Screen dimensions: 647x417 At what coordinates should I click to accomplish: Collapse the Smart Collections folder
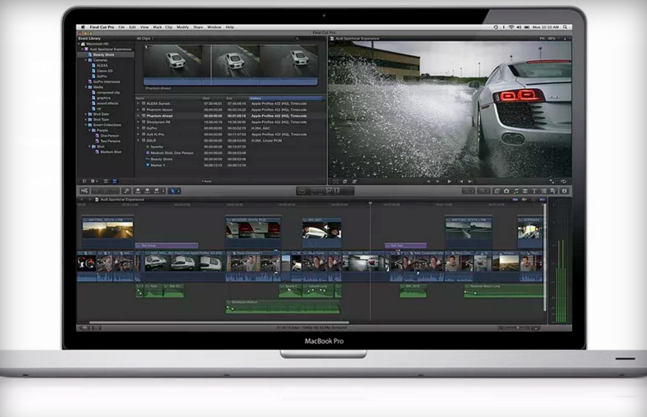[x=86, y=125]
